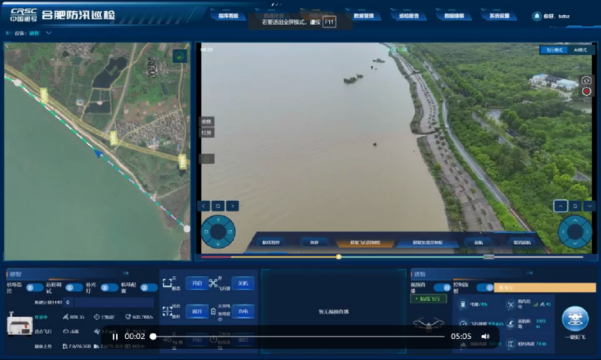
Task: Click the 关机 shutdown button
Action: [243, 283]
